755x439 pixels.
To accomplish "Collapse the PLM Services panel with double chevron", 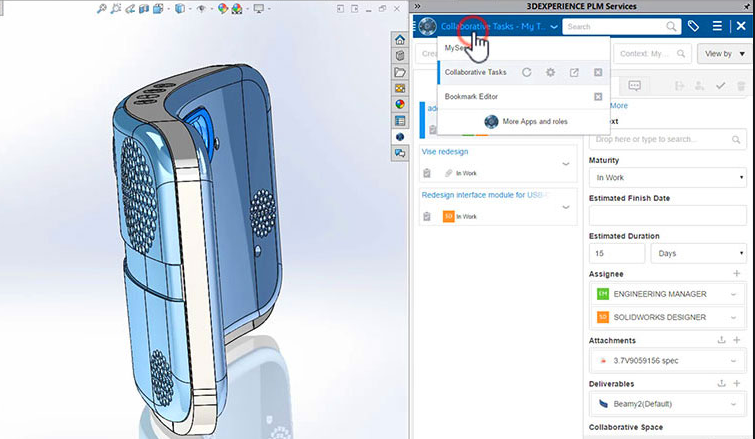I will (x=417, y=6).
